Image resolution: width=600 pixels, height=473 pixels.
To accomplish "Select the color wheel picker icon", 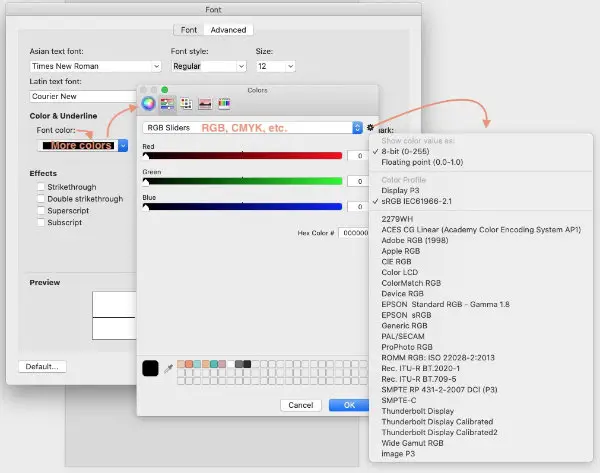I will coord(148,103).
